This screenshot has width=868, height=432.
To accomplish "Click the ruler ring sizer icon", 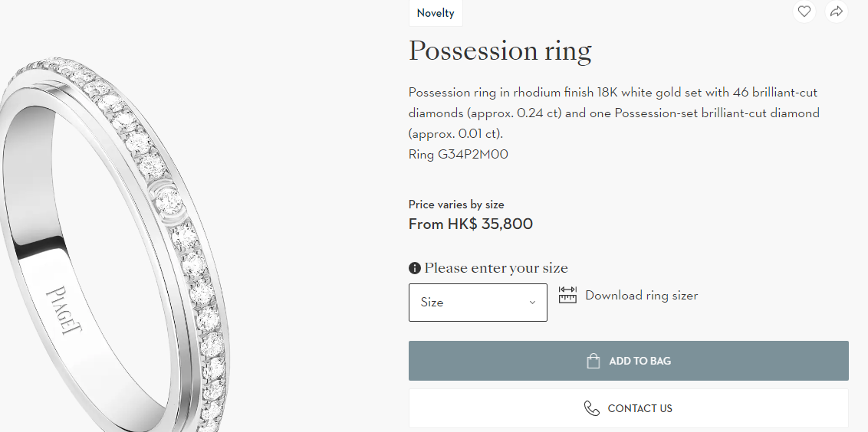I will click(x=567, y=295).
